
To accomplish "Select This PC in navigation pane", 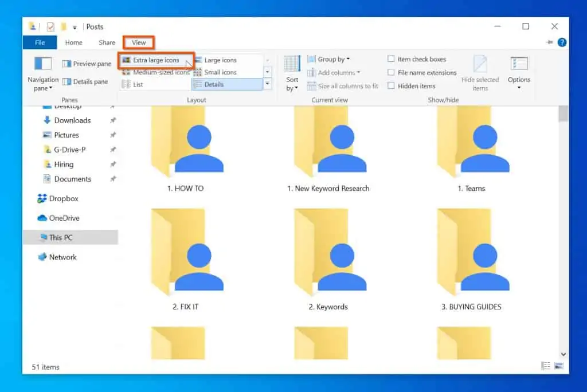I will click(x=71, y=237).
